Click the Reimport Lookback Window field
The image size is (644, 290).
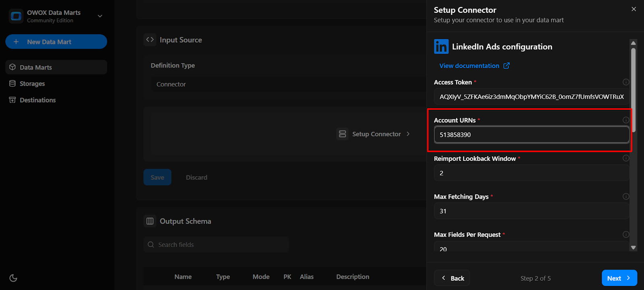point(532,173)
